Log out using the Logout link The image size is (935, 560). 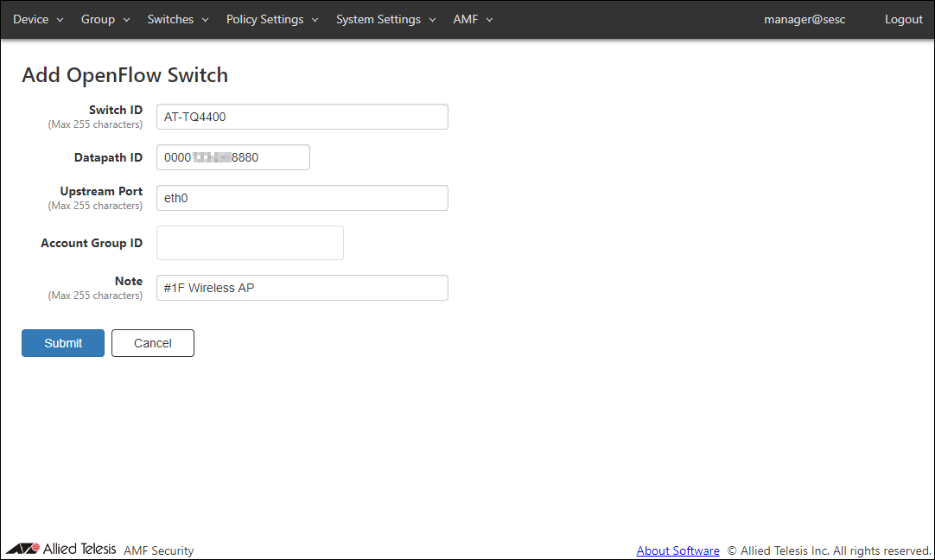coord(903,20)
